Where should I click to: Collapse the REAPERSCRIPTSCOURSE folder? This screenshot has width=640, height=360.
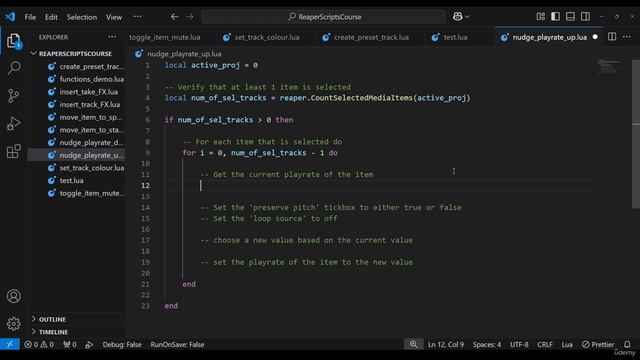coord(76,53)
